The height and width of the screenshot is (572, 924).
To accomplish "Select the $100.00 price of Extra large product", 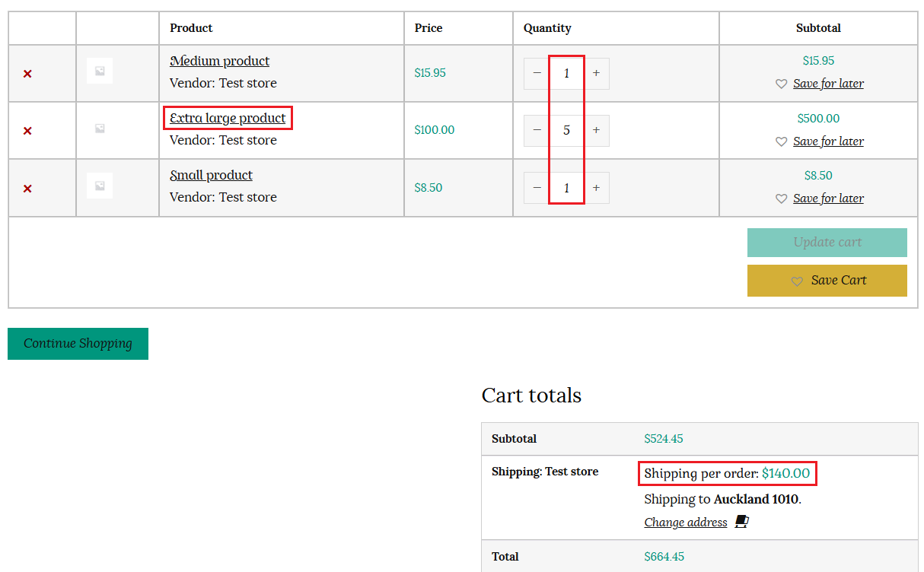I will pyautogui.click(x=435, y=130).
